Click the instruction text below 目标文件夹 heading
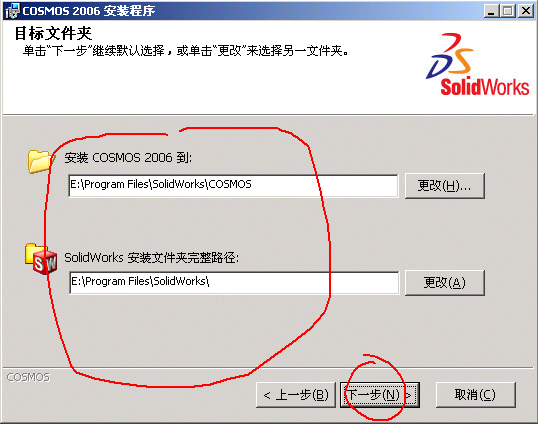Image resolution: width=538 pixels, height=426 pixels. (186, 51)
